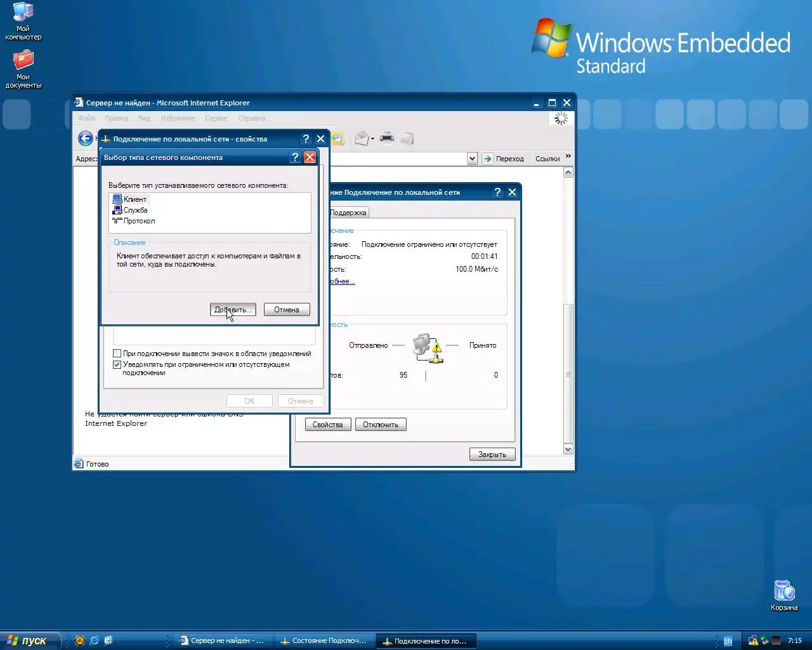Viewport: 812px width, 650px height.
Task: Open help in component type dialog
Action: pyautogui.click(x=295, y=157)
